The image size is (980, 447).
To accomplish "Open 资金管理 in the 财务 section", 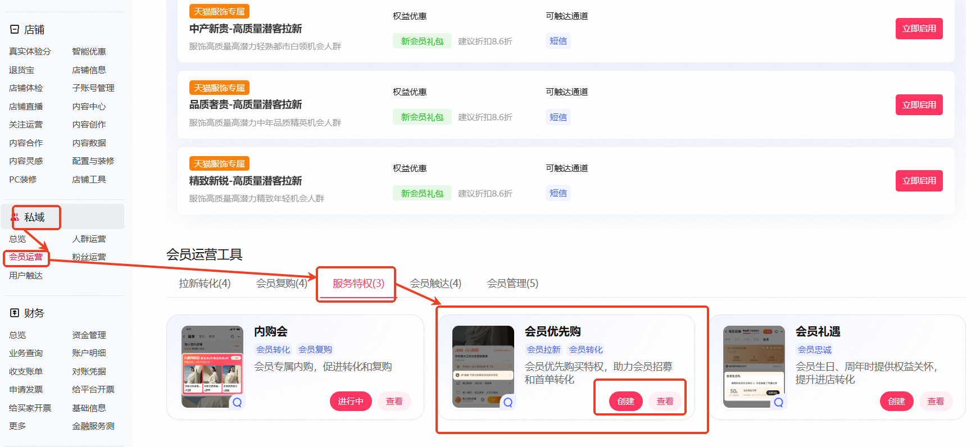I will 89,335.
